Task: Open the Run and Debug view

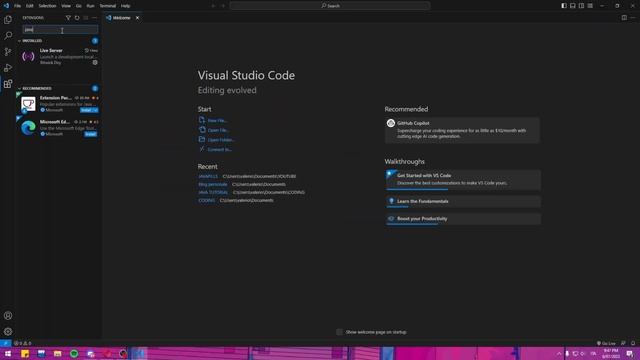Action: pos(8,68)
